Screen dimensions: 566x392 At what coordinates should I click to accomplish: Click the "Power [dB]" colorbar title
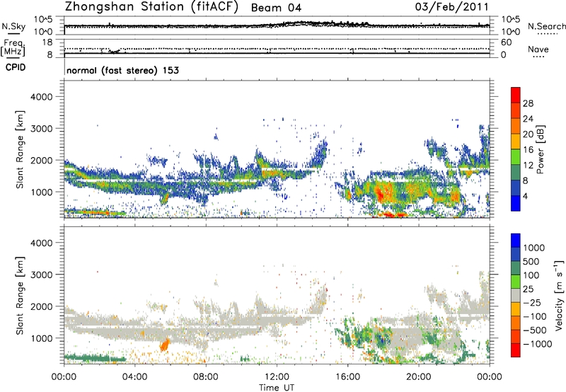click(541, 149)
